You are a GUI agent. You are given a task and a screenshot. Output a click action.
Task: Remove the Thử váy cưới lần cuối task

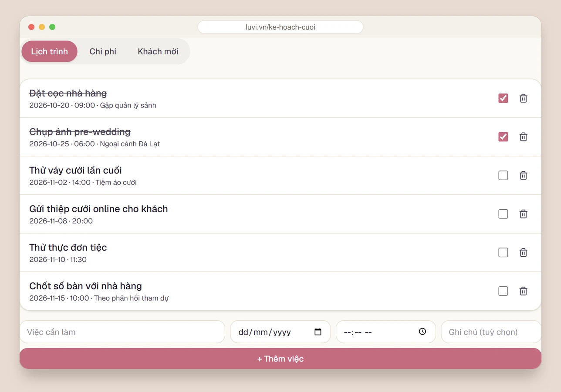point(523,175)
